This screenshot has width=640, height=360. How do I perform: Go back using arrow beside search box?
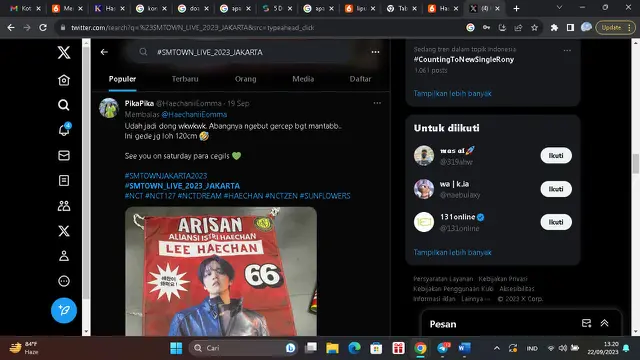[104, 52]
